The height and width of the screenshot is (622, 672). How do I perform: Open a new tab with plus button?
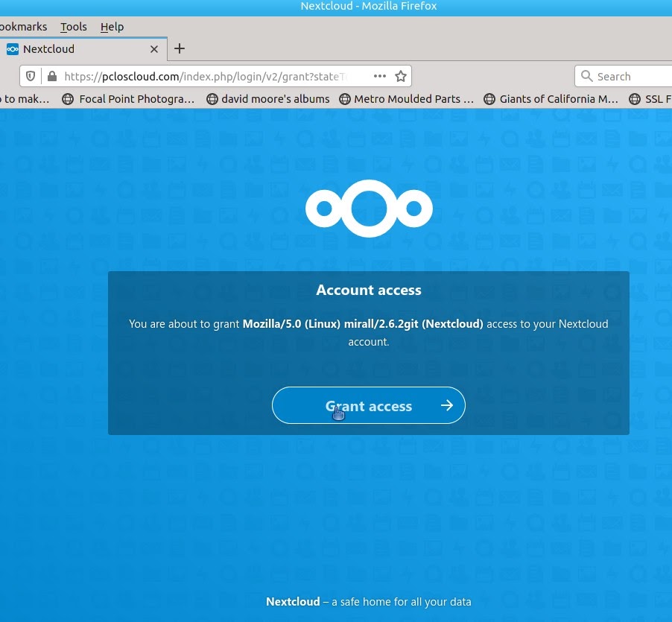coord(180,49)
